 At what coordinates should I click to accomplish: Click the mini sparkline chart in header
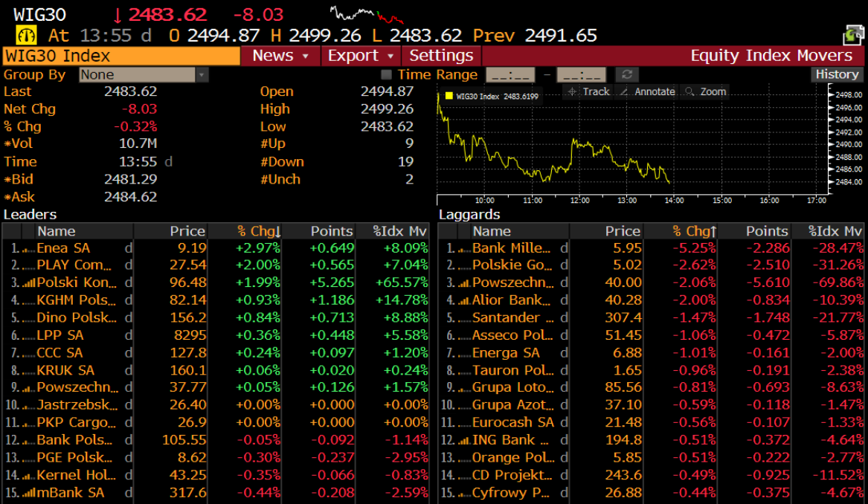pyautogui.click(x=367, y=14)
